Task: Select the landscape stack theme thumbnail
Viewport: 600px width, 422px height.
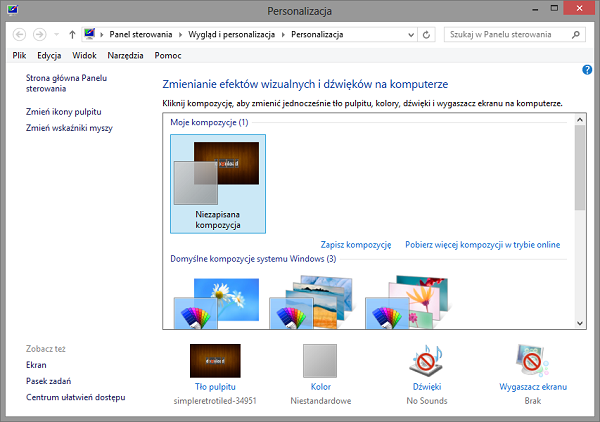Action: (x=311, y=302)
